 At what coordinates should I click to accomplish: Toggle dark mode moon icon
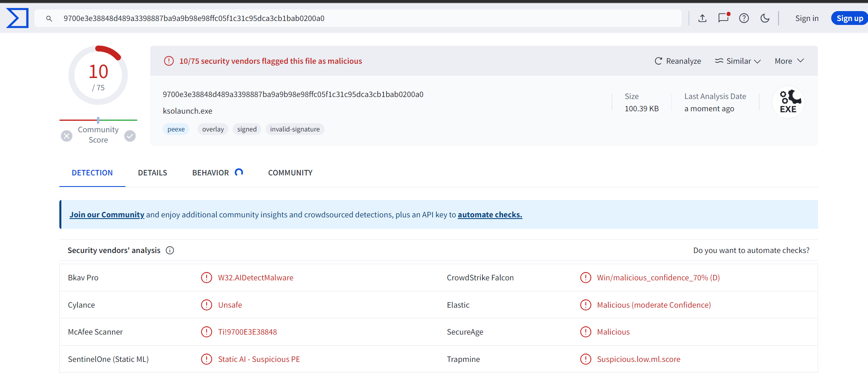coord(765,18)
